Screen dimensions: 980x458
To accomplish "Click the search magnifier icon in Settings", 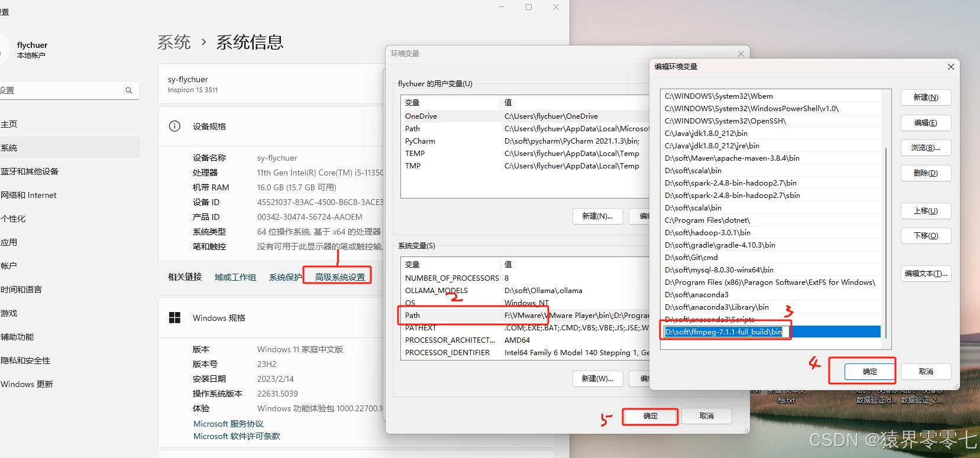I will tap(129, 90).
